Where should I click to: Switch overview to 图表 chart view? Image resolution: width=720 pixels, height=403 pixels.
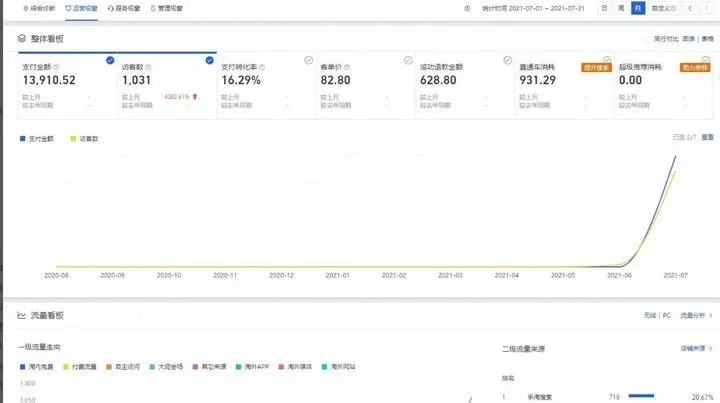tap(689, 39)
